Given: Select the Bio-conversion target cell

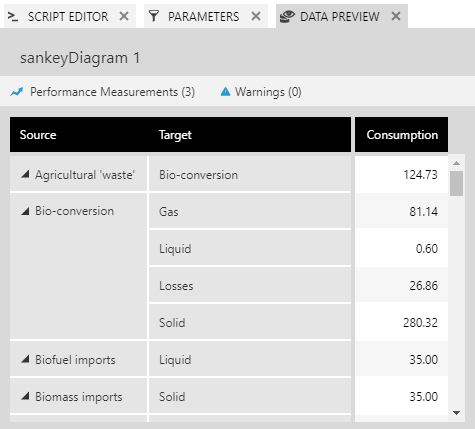Looking at the screenshot, I should [250, 174].
